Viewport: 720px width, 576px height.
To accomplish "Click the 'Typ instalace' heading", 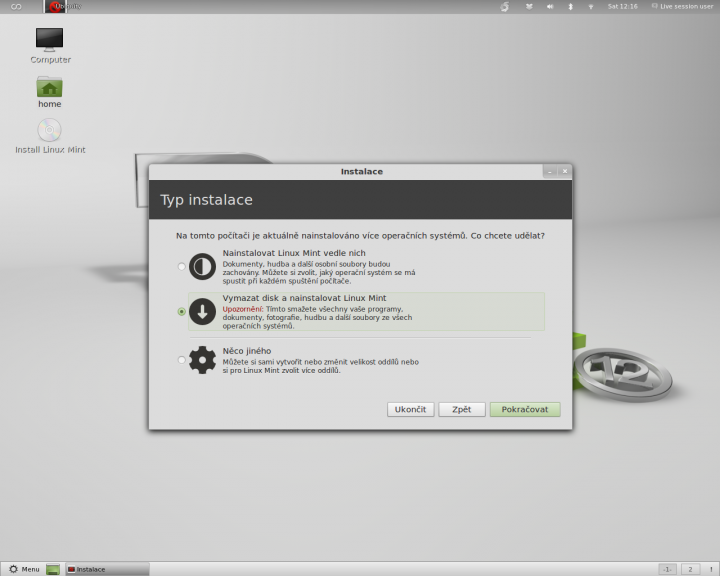I will pyautogui.click(x=207, y=200).
